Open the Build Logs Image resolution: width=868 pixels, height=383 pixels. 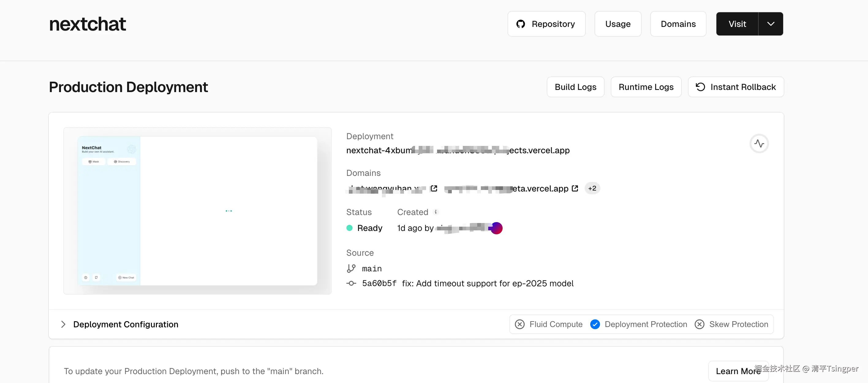tap(575, 87)
